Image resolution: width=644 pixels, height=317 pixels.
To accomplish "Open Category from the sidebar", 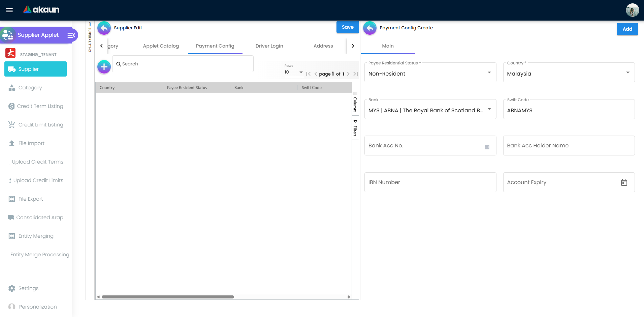I will [30, 88].
